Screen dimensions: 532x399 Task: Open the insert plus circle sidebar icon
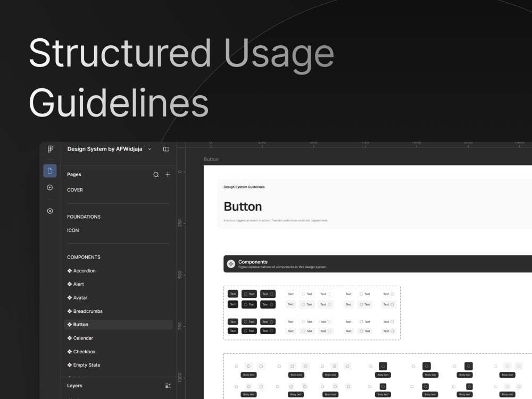(x=50, y=188)
